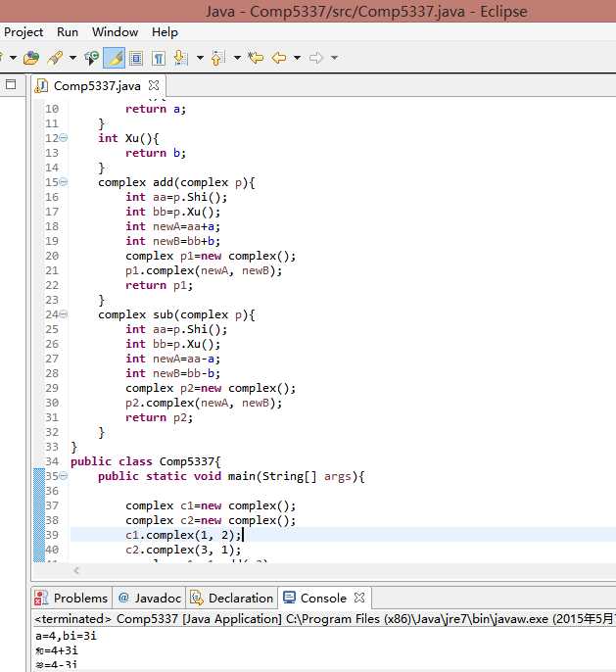This screenshot has width=616, height=672.
Task: Click 'complex p2=new complex();' line
Action: pyautogui.click(x=211, y=388)
